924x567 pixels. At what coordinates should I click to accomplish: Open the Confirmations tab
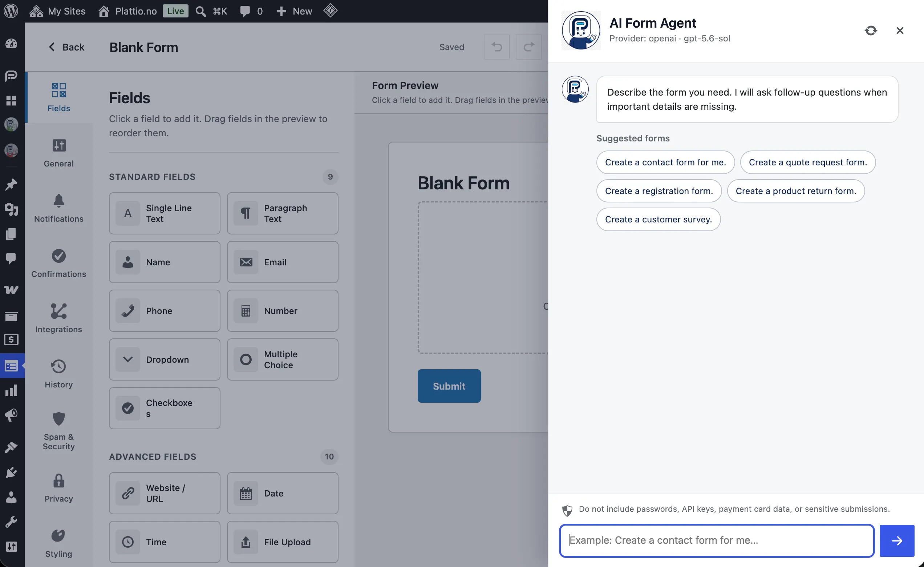pyautogui.click(x=58, y=263)
